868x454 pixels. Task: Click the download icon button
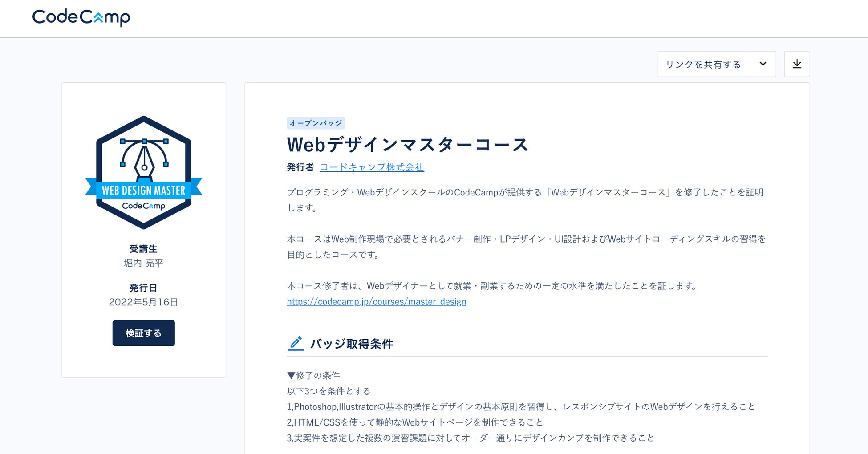797,64
